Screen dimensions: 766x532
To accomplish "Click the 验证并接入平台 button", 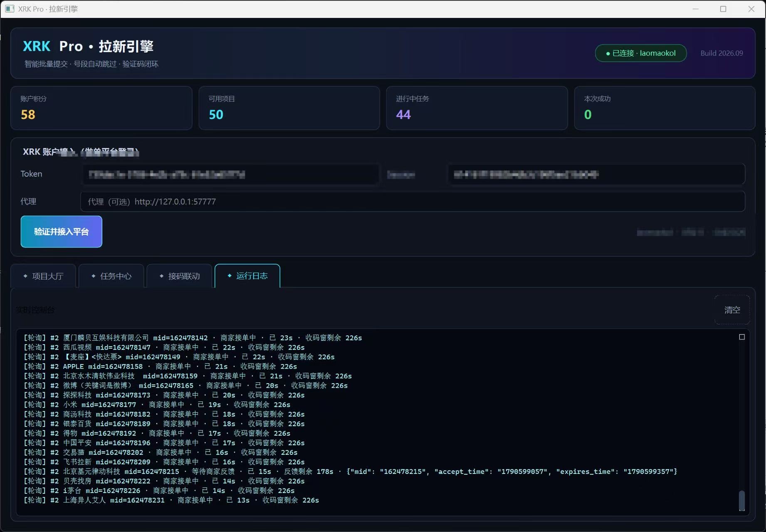I will pos(62,232).
